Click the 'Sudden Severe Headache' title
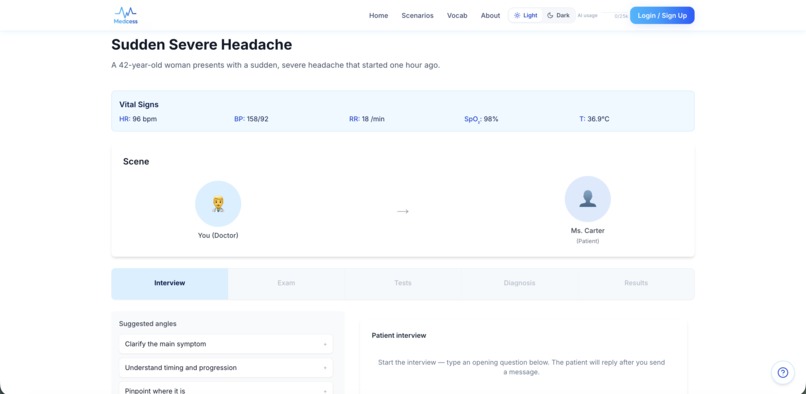 pos(202,45)
